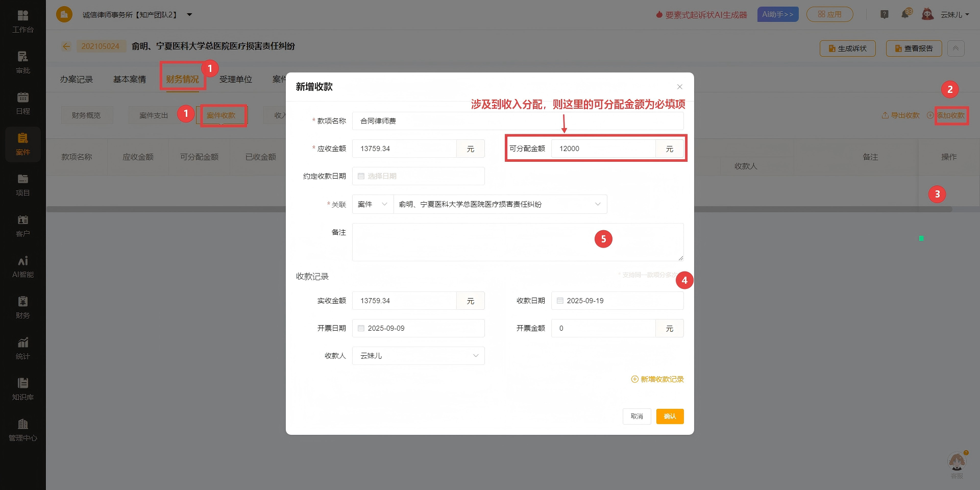The width and height of the screenshot is (980, 490).
Task: Expand the law firm team switcher dropdown
Action: point(189,15)
